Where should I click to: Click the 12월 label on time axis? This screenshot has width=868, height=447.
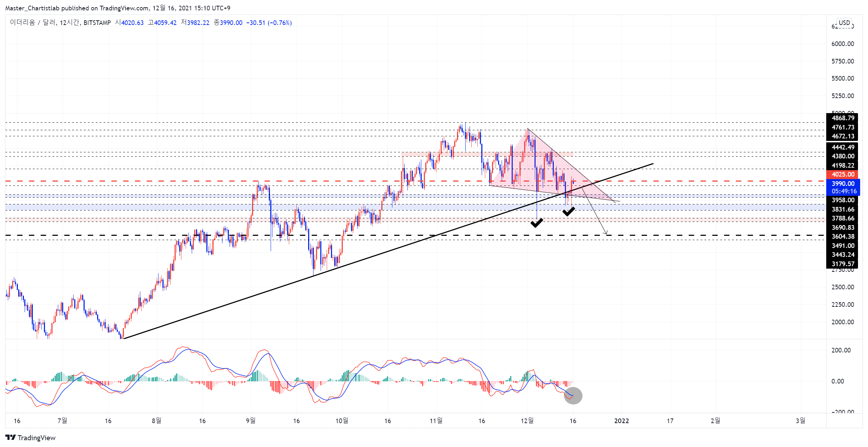pos(527,421)
